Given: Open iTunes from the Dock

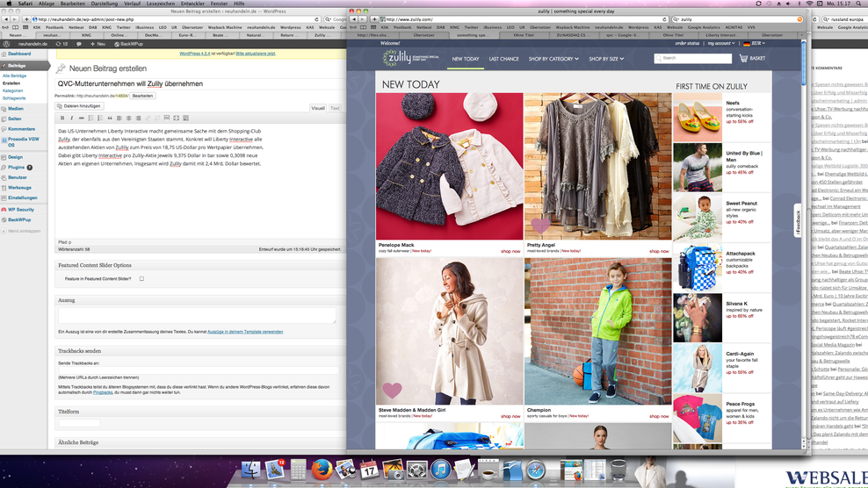Looking at the screenshot, I should 441,470.
